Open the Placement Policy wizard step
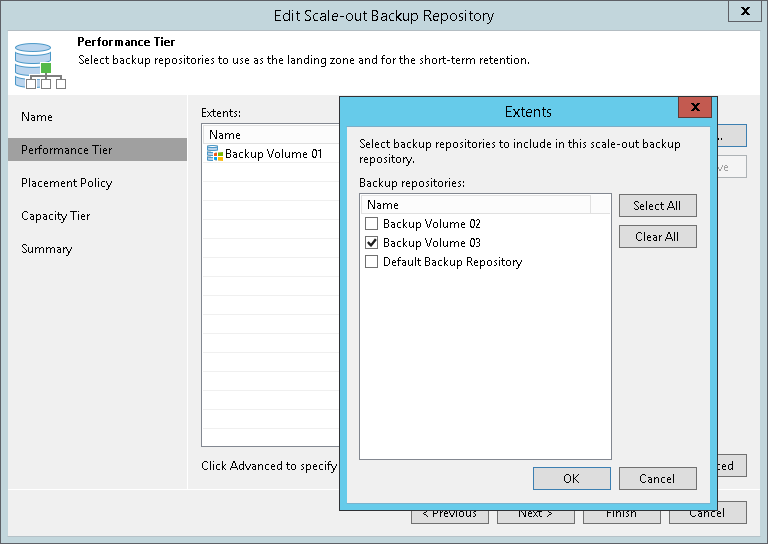 pos(67,183)
